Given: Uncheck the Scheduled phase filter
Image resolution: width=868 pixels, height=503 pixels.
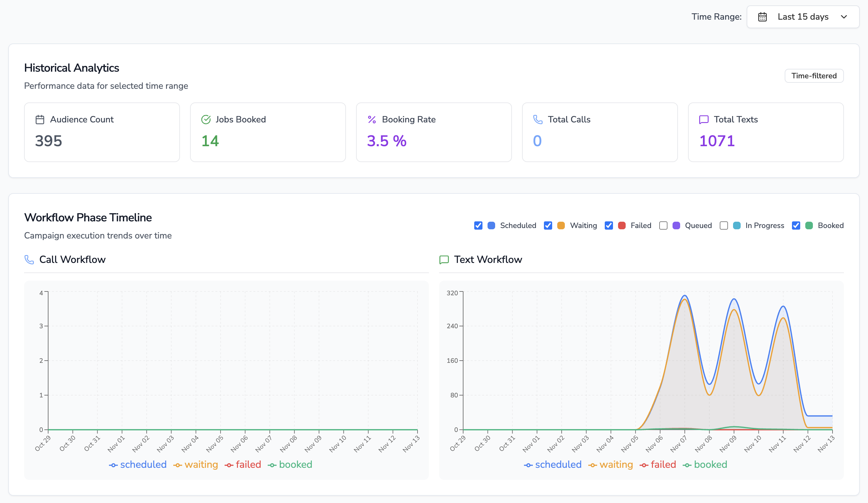Looking at the screenshot, I should pos(478,225).
